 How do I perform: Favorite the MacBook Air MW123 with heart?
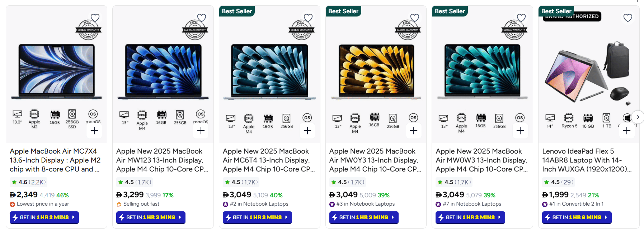pyautogui.click(x=202, y=18)
